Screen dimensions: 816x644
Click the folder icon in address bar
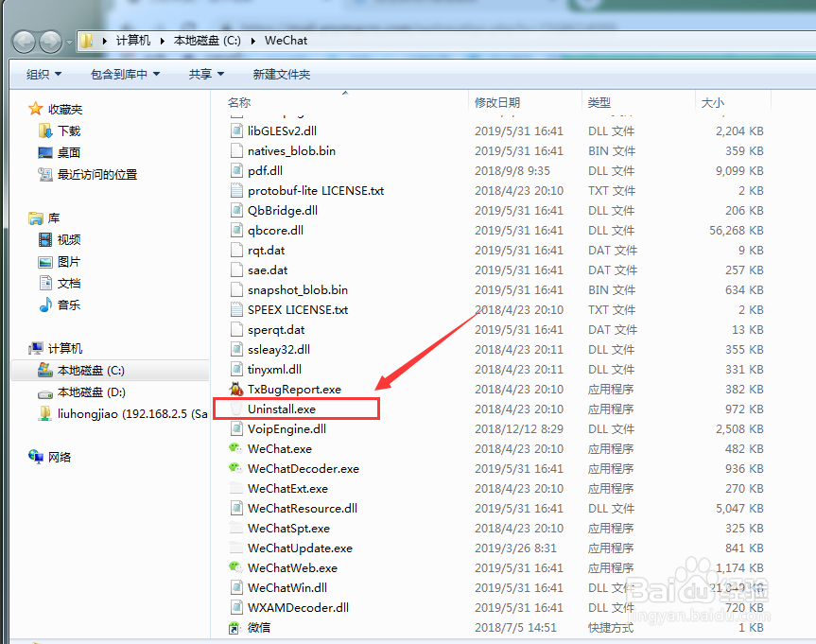tap(86, 41)
